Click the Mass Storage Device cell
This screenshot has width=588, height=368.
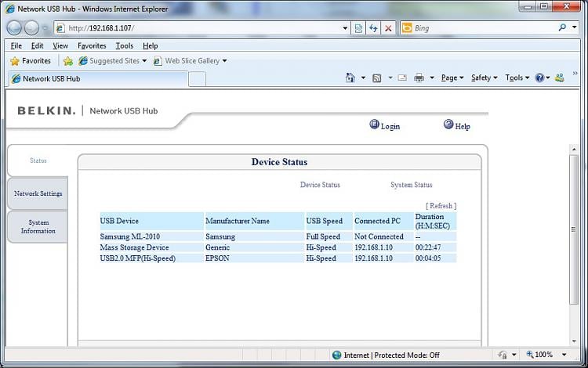pos(151,247)
